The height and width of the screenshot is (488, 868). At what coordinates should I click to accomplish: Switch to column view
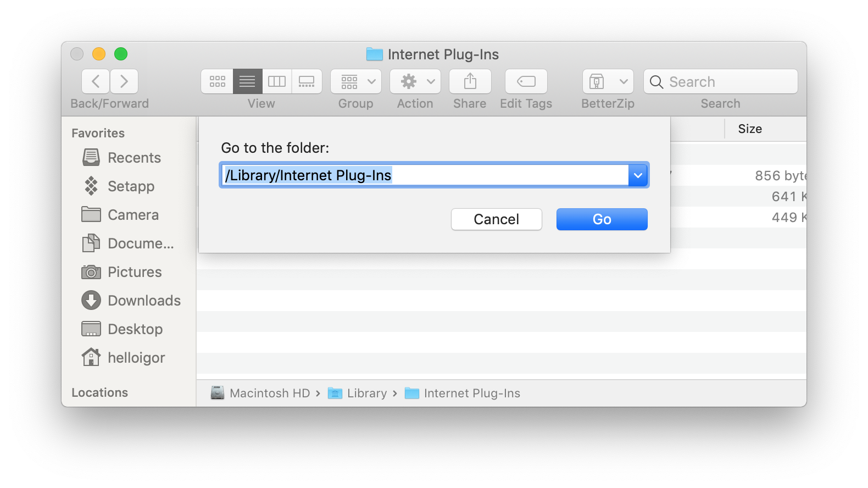click(277, 81)
